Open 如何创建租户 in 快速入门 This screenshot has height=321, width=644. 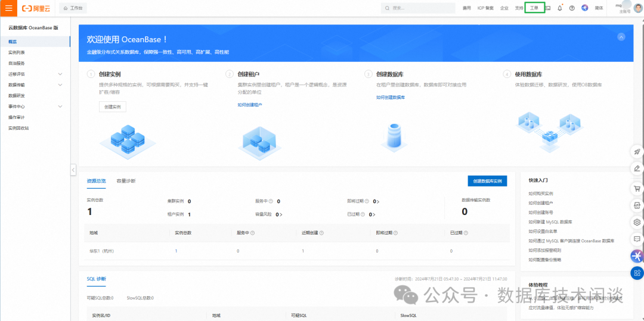(540, 203)
